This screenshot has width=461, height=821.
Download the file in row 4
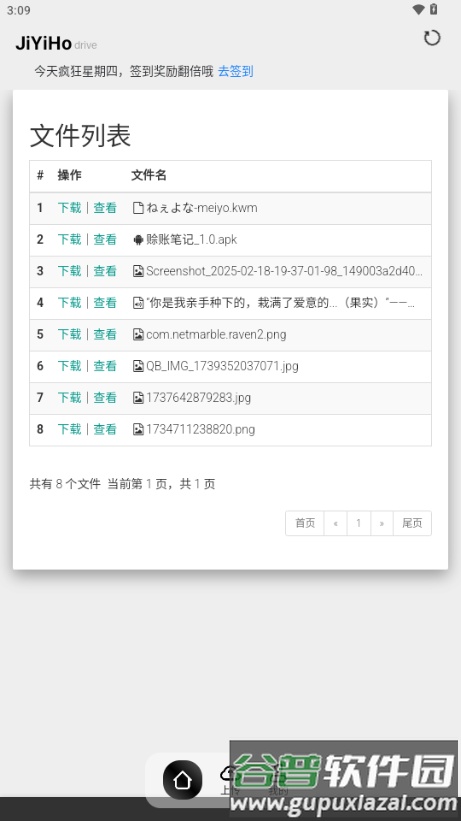click(x=69, y=303)
